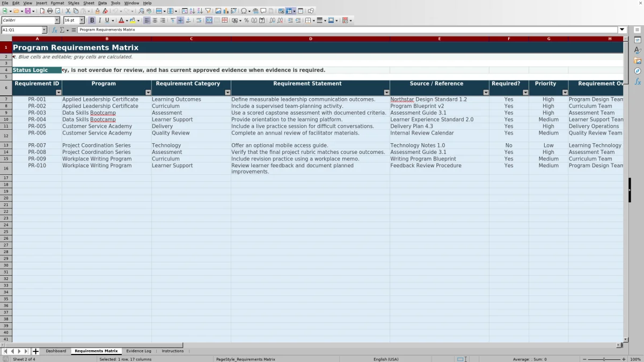644x362 pixels.
Task: Sort descending with the toolbar icon
Action: [x=200, y=11]
